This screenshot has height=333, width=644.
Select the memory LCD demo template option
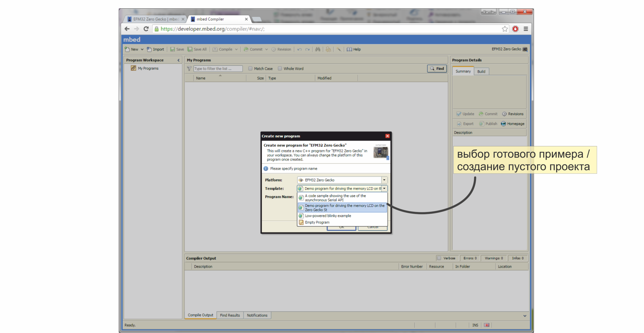point(342,208)
